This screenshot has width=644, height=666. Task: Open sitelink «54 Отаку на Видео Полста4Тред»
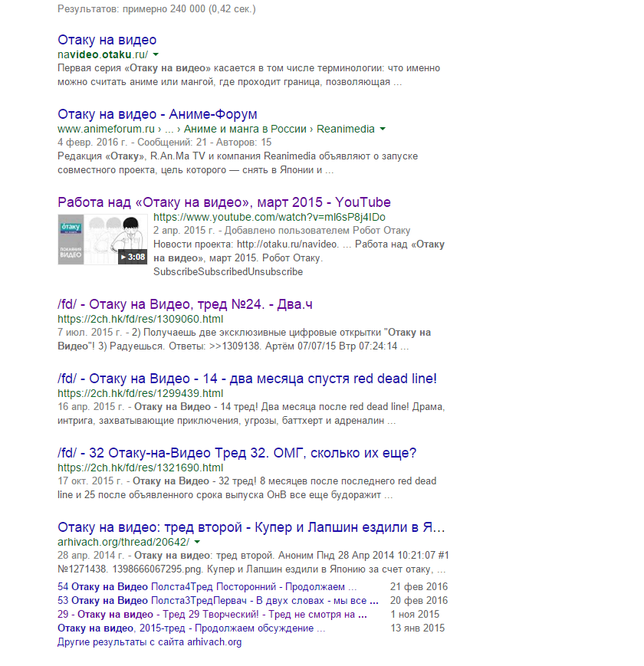(207, 586)
